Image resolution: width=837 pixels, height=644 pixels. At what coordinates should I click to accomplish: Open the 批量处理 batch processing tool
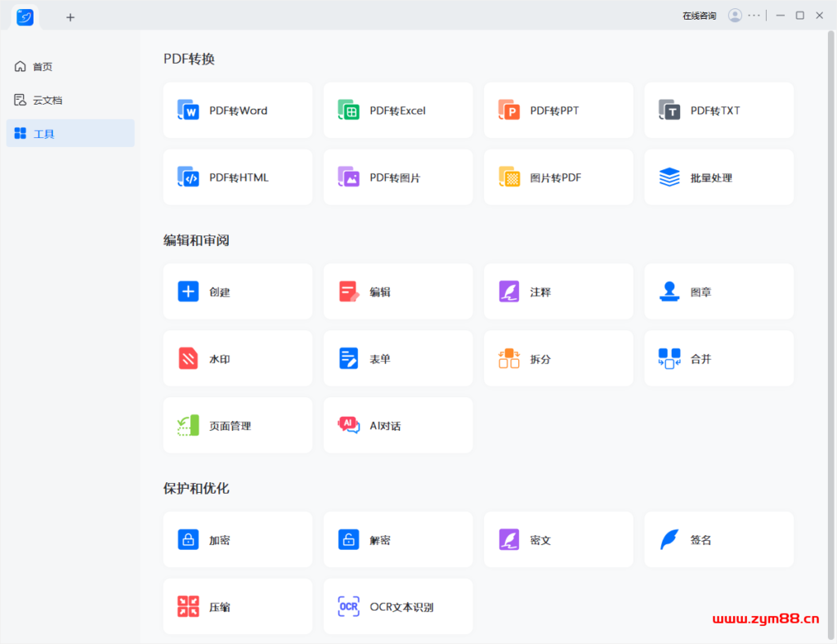tap(718, 177)
